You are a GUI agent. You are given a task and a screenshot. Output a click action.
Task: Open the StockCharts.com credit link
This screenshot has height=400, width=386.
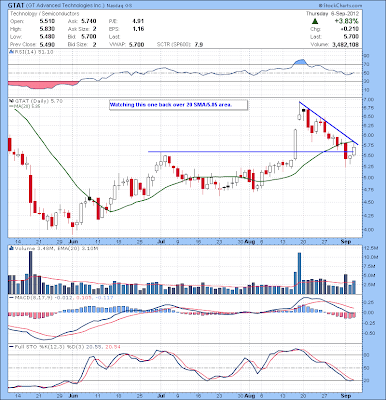[x=340, y=5]
